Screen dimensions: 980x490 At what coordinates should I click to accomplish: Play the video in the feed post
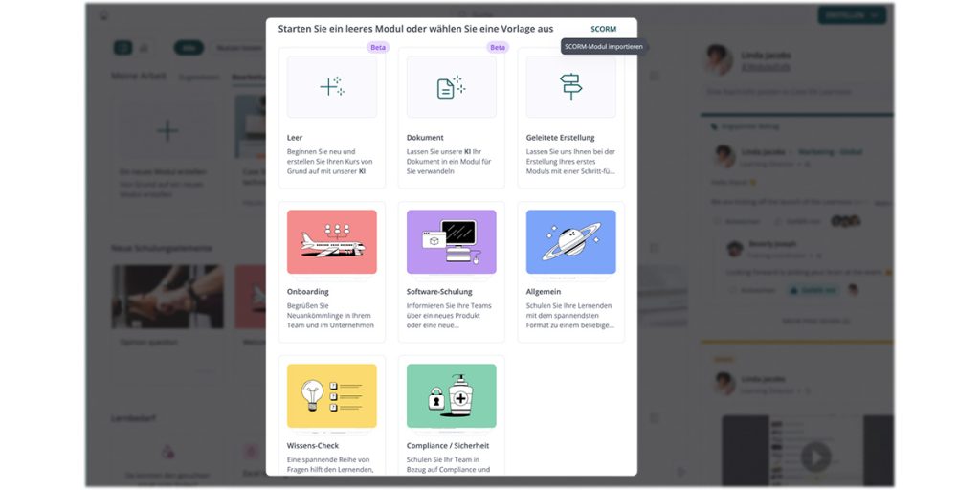coord(815,457)
